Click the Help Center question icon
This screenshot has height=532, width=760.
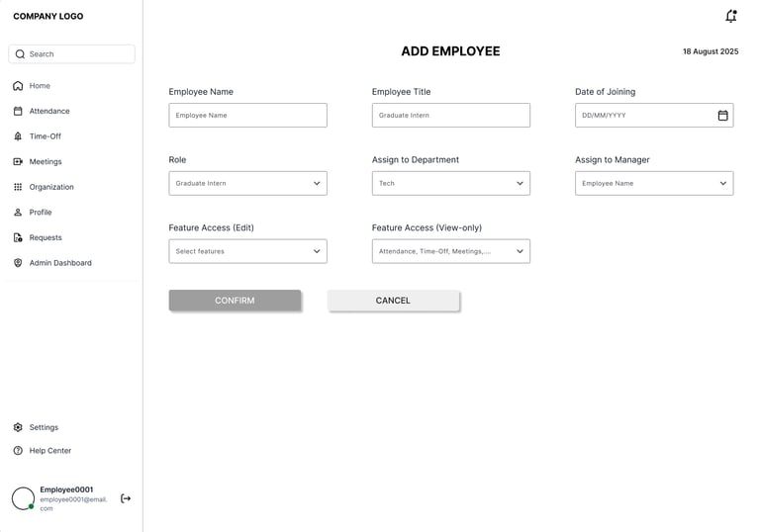point(18,451)
